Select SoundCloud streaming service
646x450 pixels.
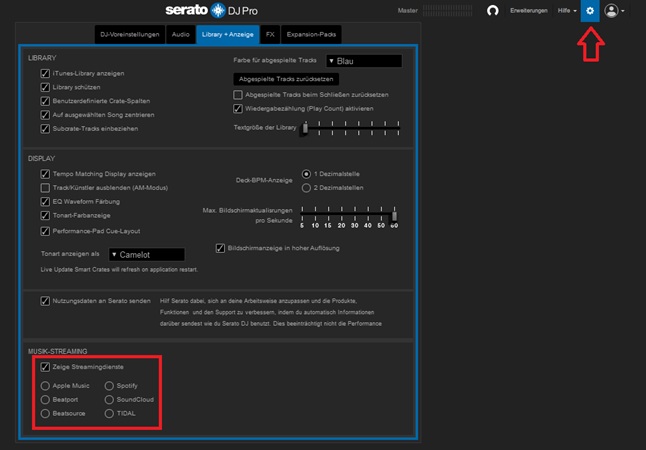coord(109,400)
